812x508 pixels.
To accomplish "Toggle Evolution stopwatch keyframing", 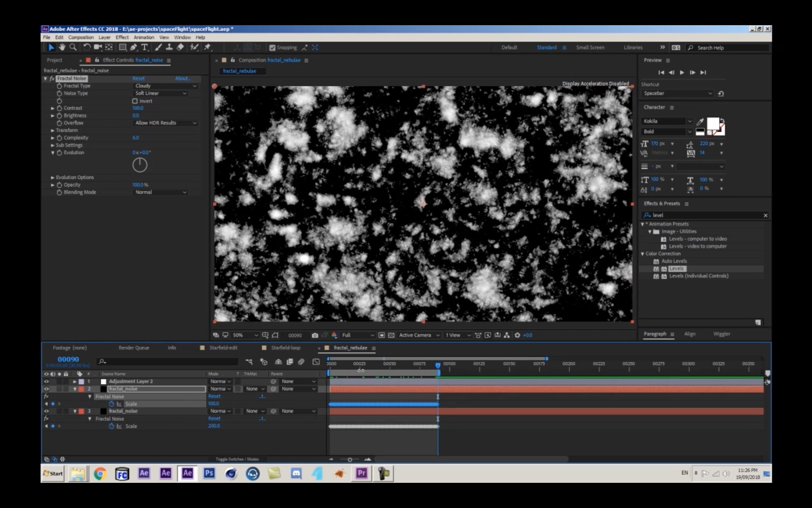I will pos(59,152).
